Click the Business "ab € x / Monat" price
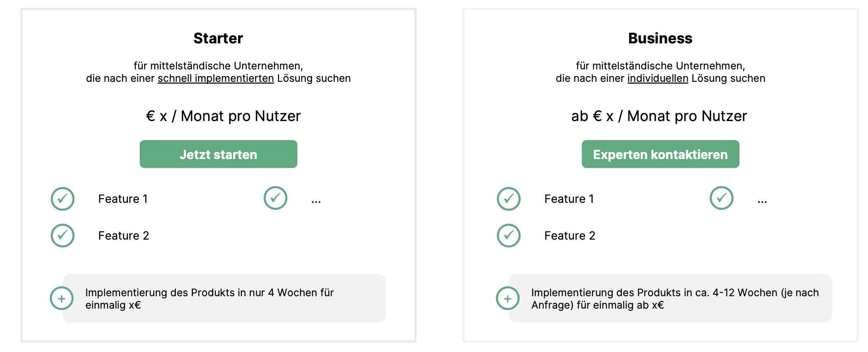The image size is (868, 352). pyautogui.click(x=659, y=116)
